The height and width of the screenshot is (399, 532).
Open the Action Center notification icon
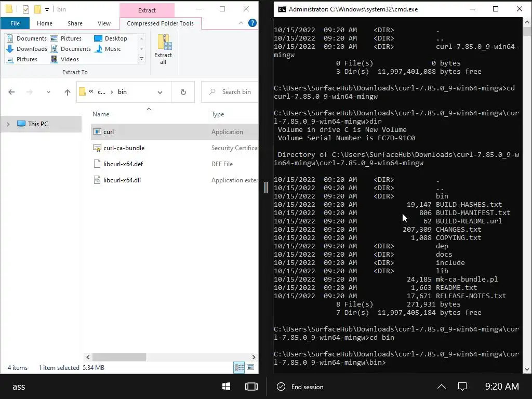point(462,387)
